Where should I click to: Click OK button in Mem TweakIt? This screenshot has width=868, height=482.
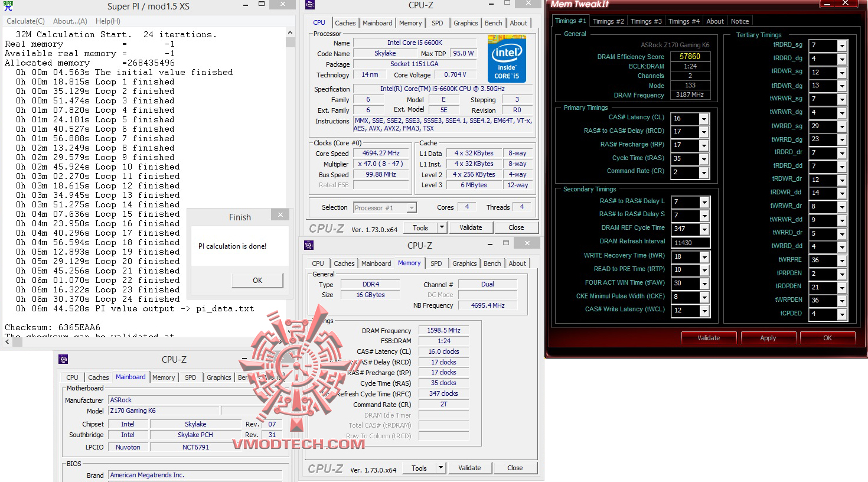coord(827,338)
